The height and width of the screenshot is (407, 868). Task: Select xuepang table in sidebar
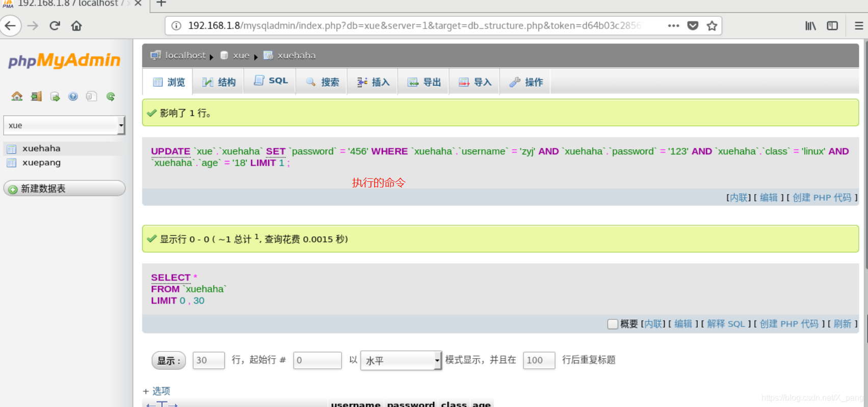41,163
